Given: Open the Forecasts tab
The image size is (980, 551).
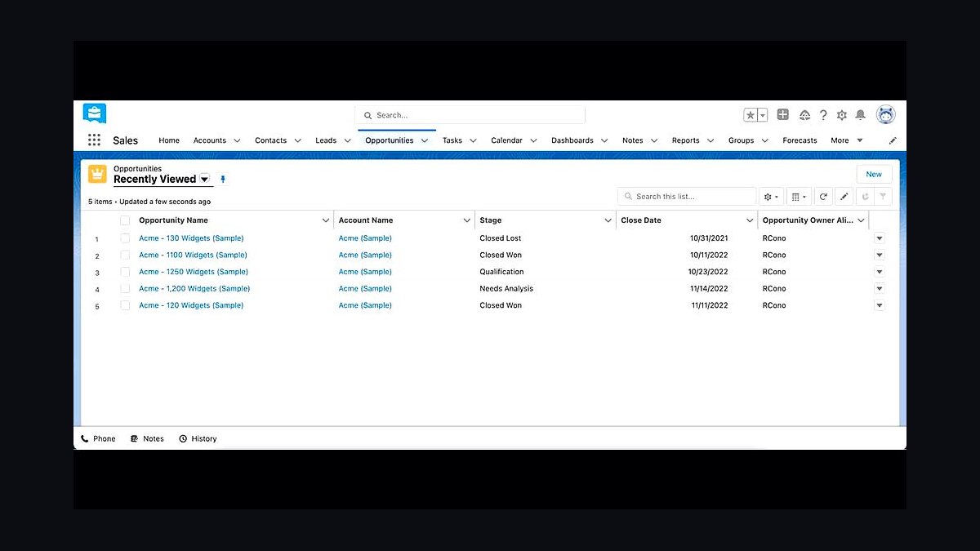Looking at the screenshot, I should (x=800, y=140).
